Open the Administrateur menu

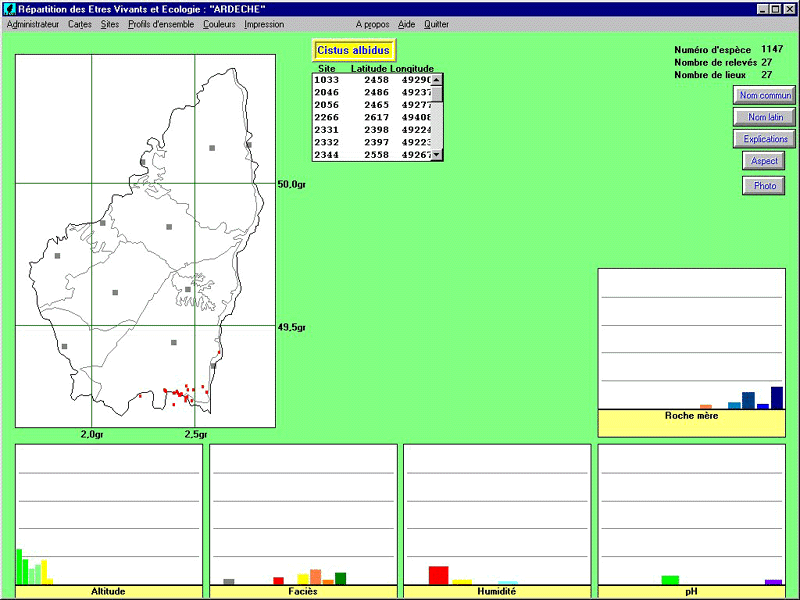pyautogui.click(x=33, y=24)
